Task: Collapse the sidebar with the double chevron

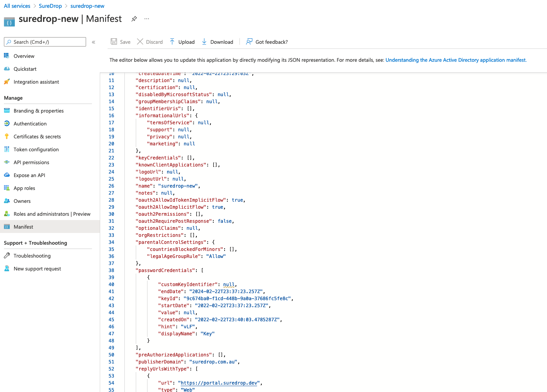Action: coord(94,42)
